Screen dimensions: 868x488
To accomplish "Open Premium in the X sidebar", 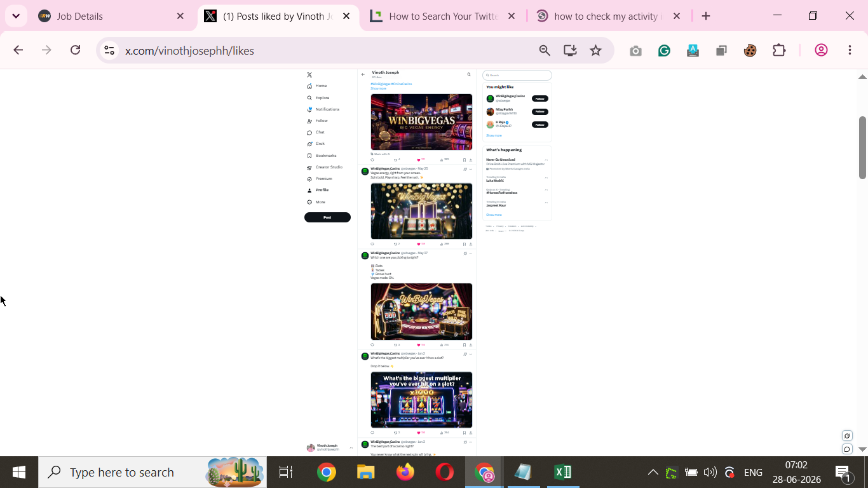I will click(x=320, y=179).
